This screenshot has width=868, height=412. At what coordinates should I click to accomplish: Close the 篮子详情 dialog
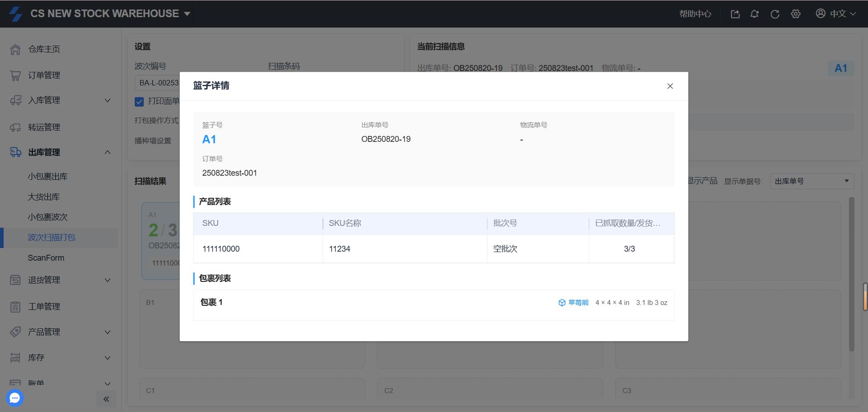670,86
